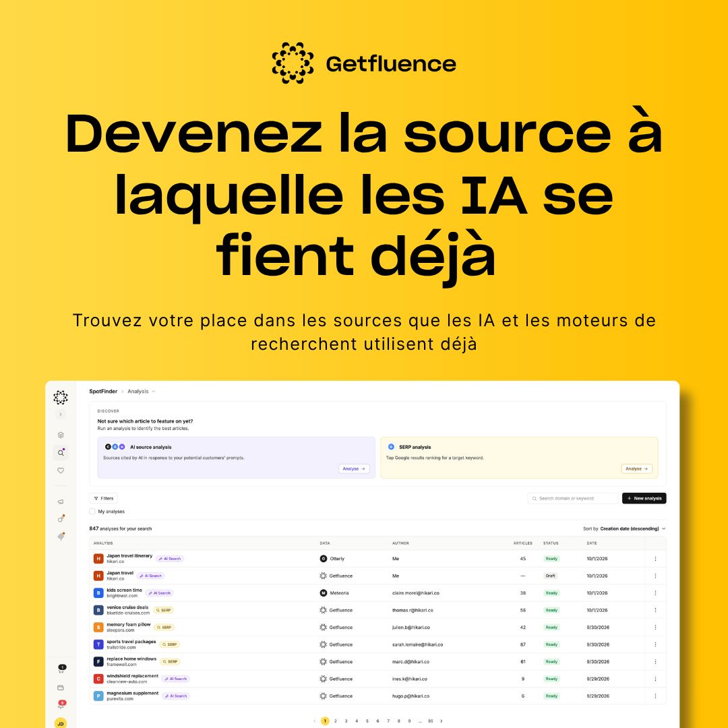Click the S avatar of memory foam pillow
Image resolution: width=728 pixels, height=728 pixels.
point(98,628)
